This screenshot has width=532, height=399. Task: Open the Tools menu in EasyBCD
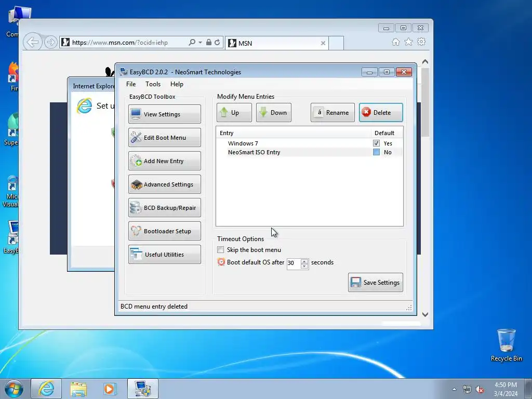pos(153,84)
